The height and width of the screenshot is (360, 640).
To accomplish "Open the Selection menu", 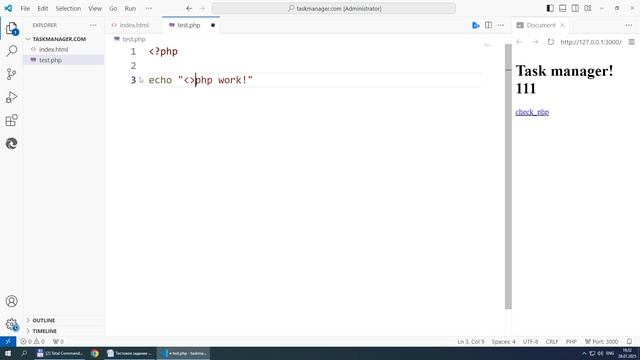I will coord(68,8).
